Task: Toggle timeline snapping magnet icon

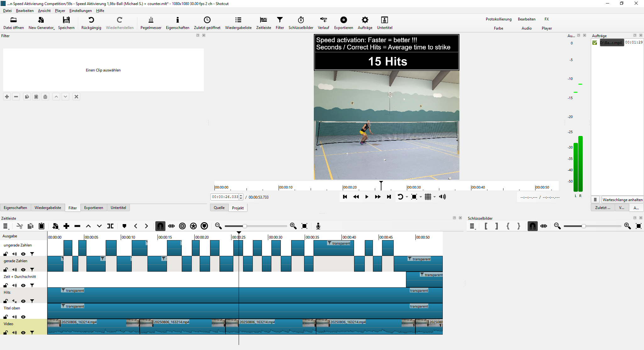Action: coord(160,226)
